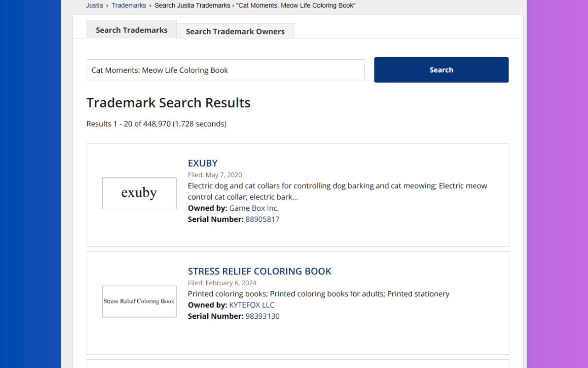View the exuby trademark logo image
Image resolution: width=588 pixels, height=368 pixels.
pyautogui.click(x=139, y=193)
